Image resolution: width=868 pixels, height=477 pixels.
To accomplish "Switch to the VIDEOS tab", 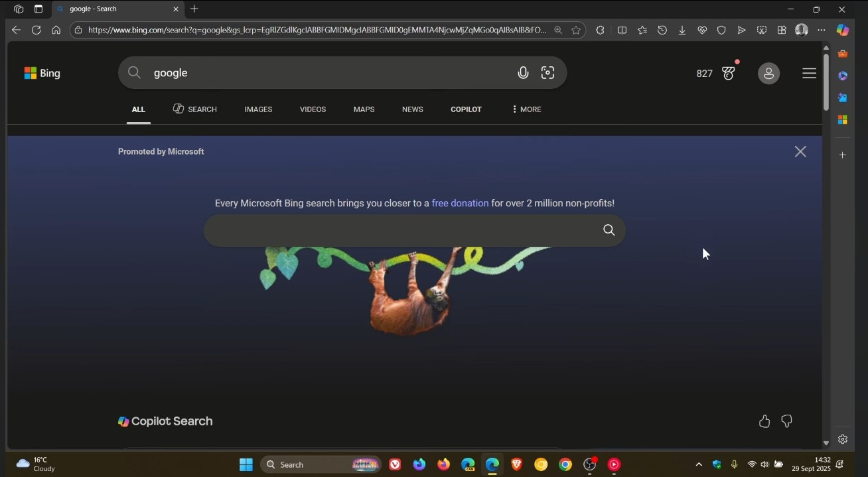I will click(x=313, y=109).
